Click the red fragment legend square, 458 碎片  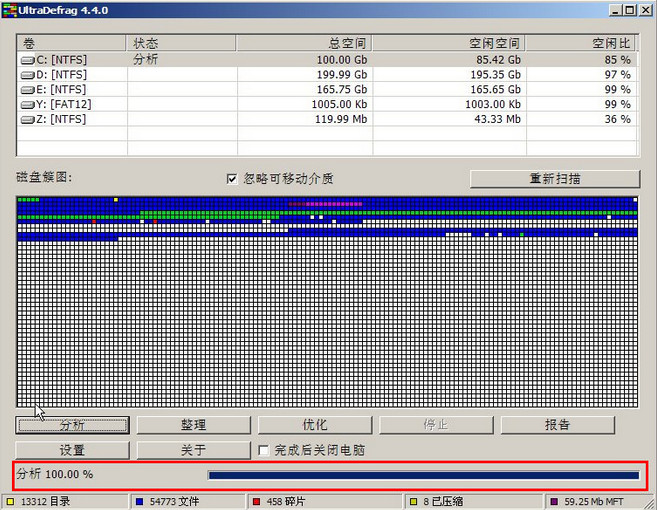256,502
